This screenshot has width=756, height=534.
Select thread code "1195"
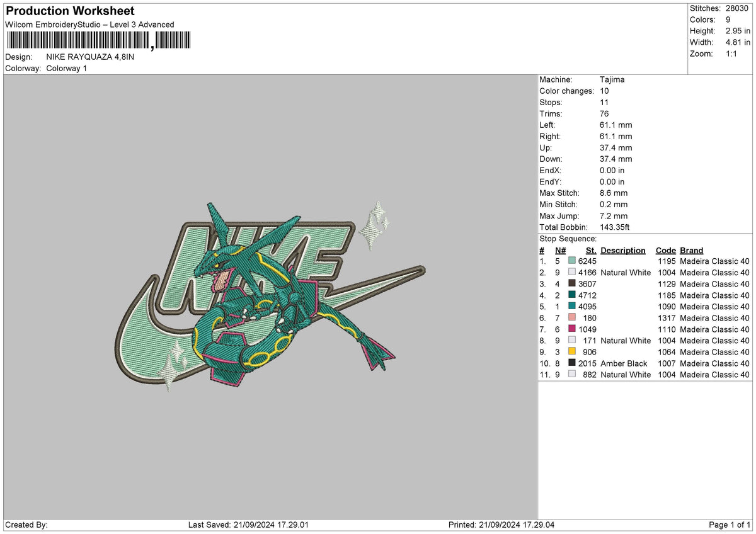coord(667,261)
